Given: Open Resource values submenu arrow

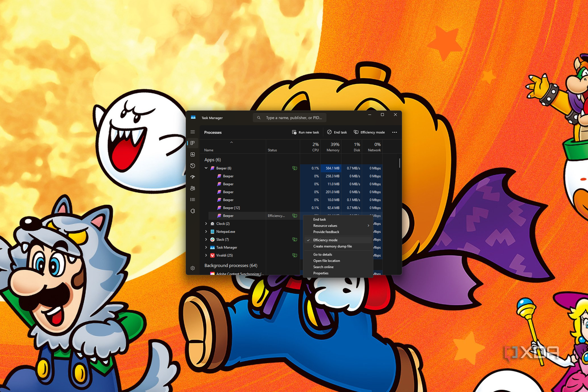Looking at the screenshot, I should point(368,226).
